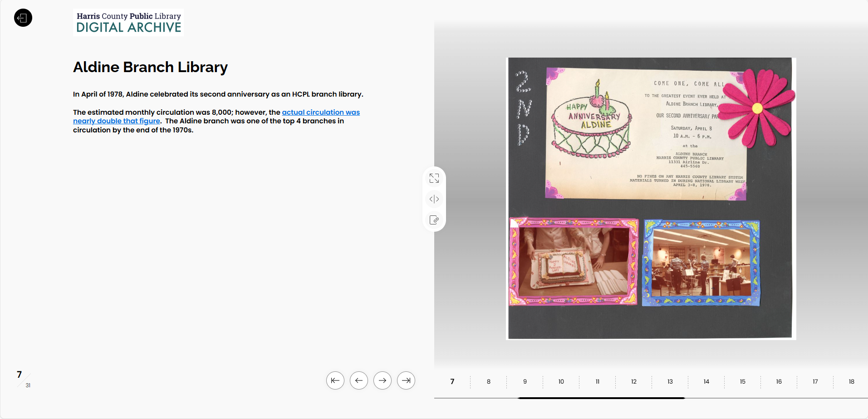
Task: Open the Harris County Public Library Digital Archive logo
Action: (x=128, y=22)
